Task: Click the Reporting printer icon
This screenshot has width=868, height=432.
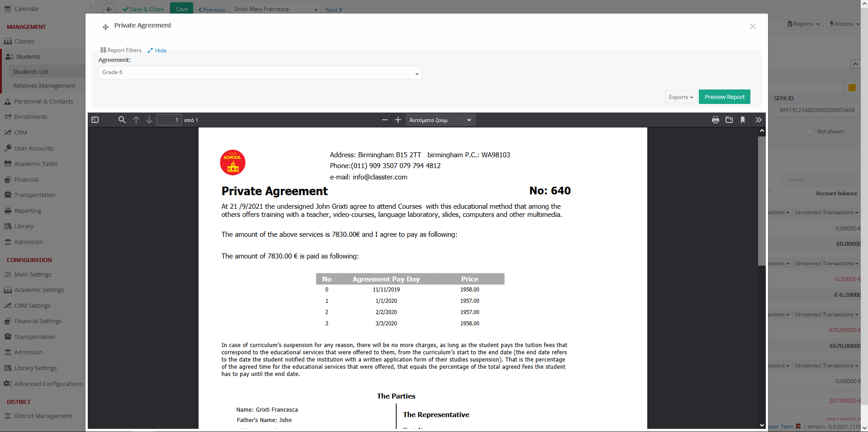Action: coord(8,211)
